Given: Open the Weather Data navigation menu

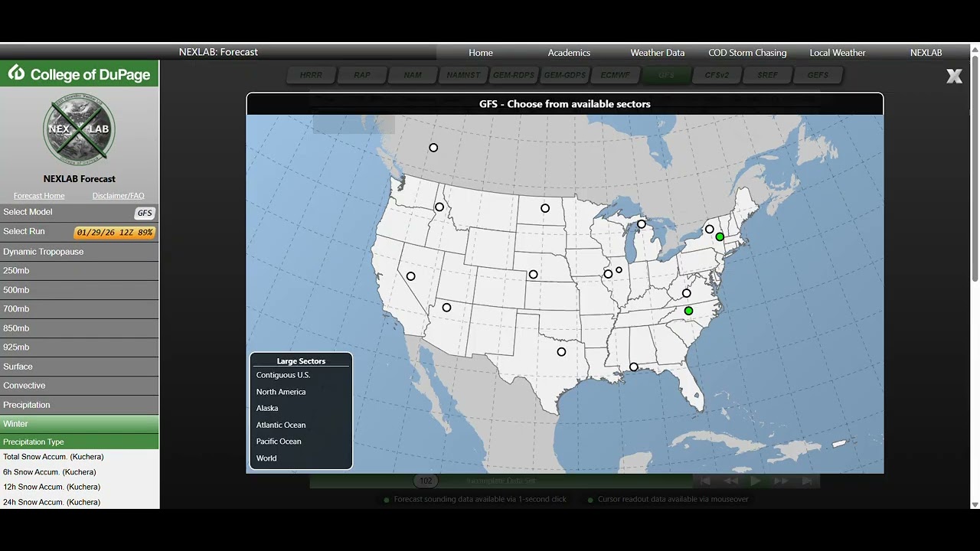Looking at the screenshot, I should pyautogui.click(x=658, y=53).
